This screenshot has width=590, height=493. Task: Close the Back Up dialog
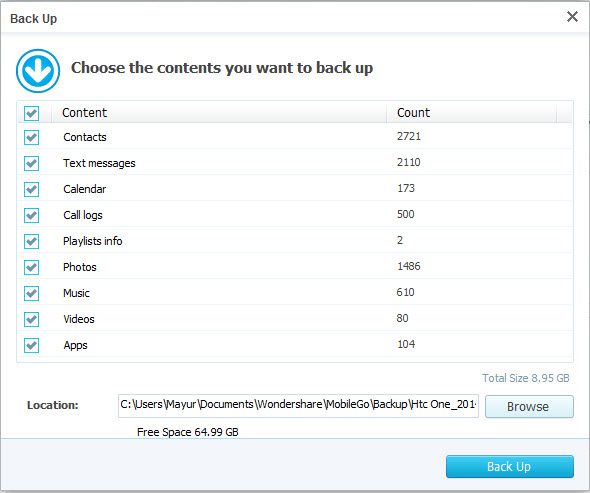pos(572,17)
